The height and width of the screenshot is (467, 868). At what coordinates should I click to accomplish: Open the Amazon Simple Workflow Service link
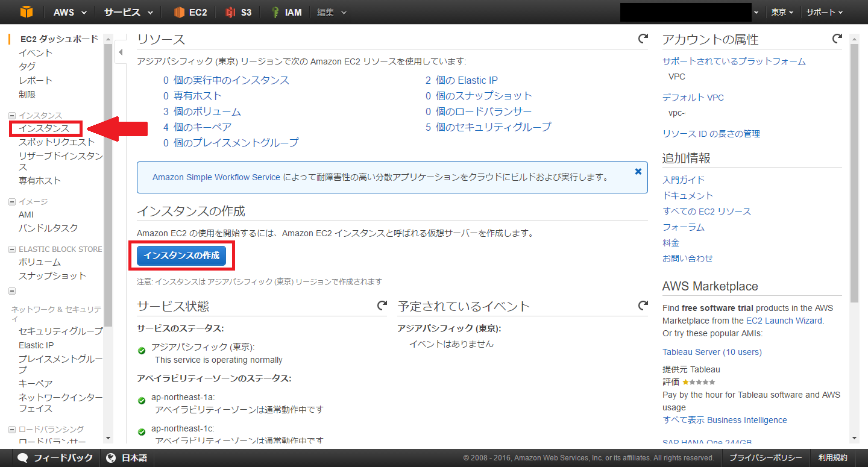click(216, 177)
